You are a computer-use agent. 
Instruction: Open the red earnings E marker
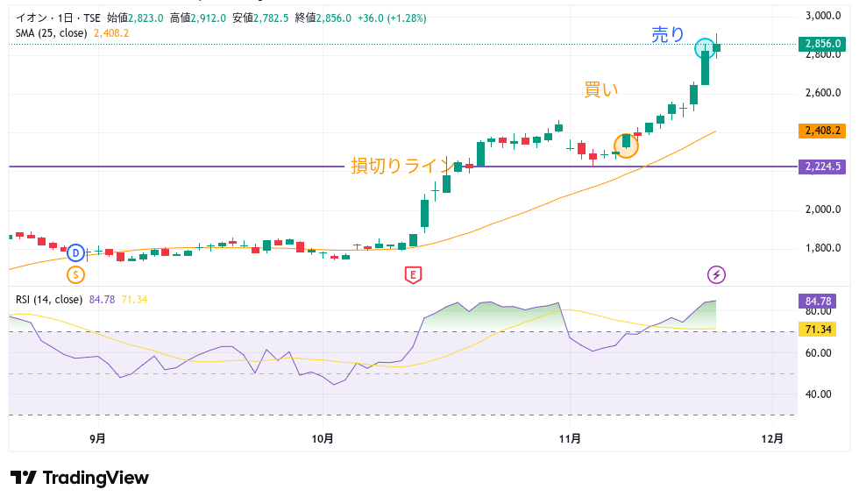click(412, 275)
